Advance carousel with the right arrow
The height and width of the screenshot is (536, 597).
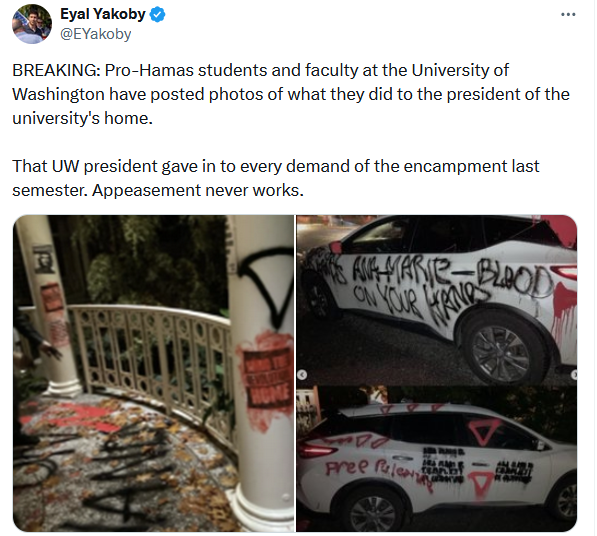(x=574, y=375)
